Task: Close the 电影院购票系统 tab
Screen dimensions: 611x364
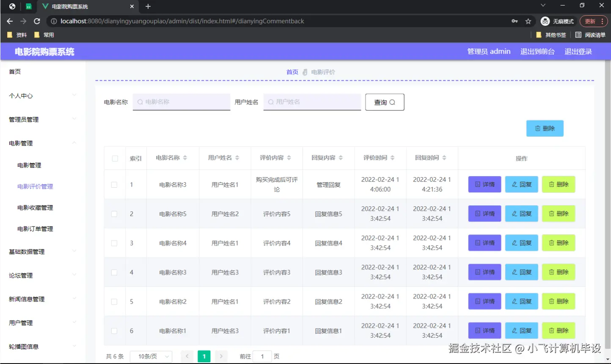Action: tap(132, 6)
